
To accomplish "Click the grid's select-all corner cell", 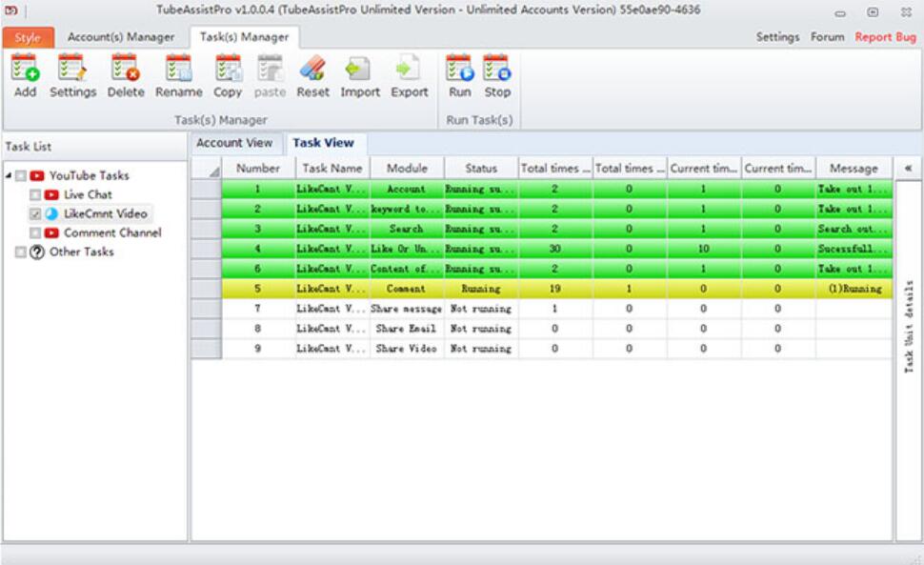I will pyautogui.click(x=207, y=169).
